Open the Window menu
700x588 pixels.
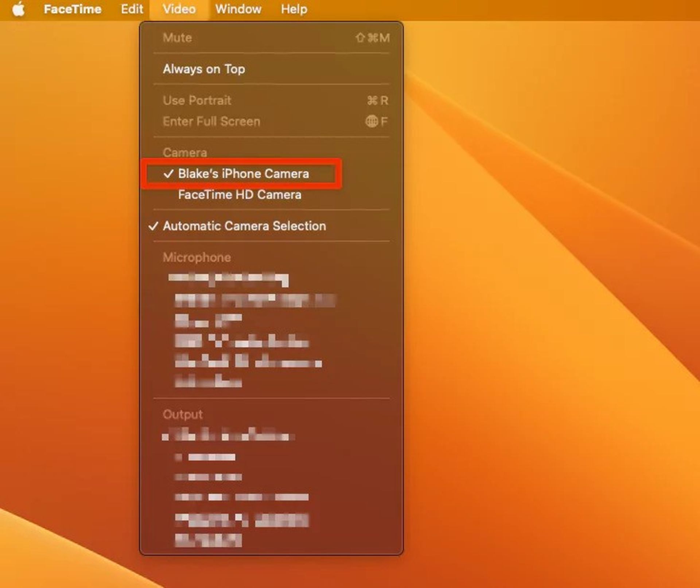point(238,9)
